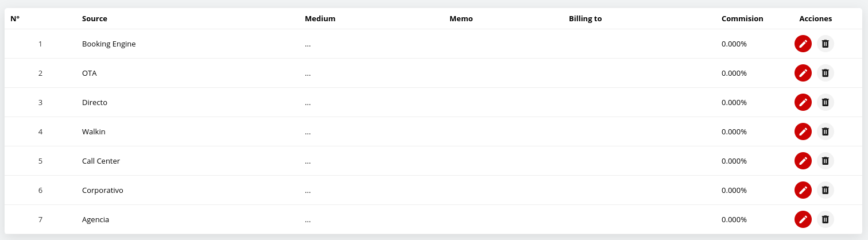Click the Agencia commission value 0.000%
868x240 pixels.
734,219
